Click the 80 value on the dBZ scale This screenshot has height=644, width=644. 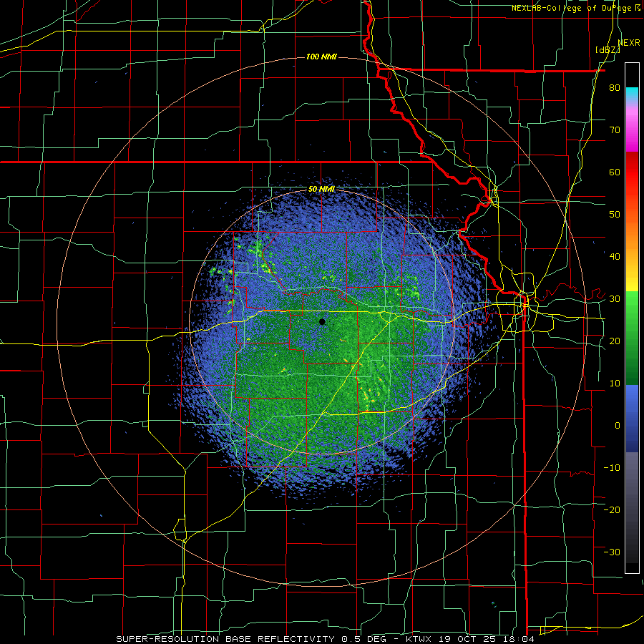pyautogui.click(x=615, y=87)
